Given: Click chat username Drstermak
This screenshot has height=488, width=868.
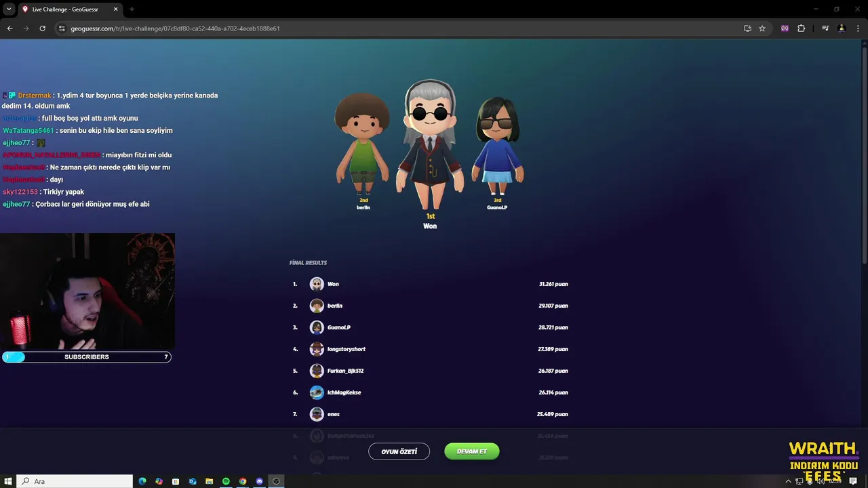Looking at the screenshot, I should tap(35, 96).
